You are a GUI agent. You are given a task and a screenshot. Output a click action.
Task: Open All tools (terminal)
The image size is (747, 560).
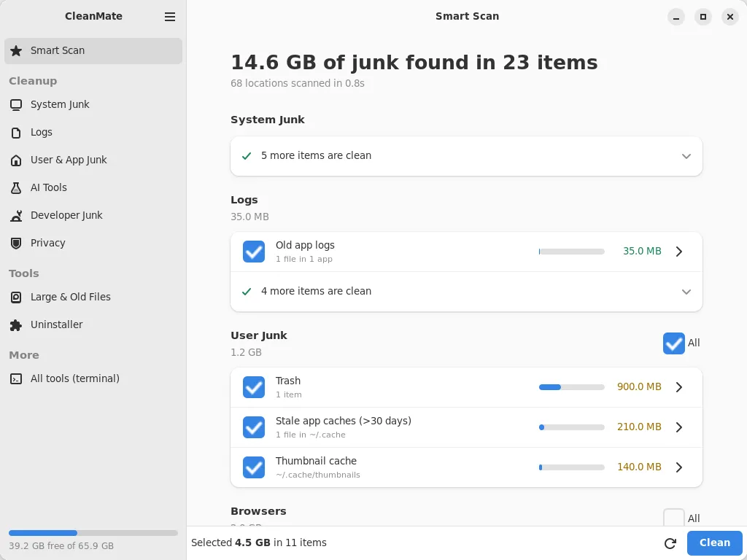coord(93,379)
